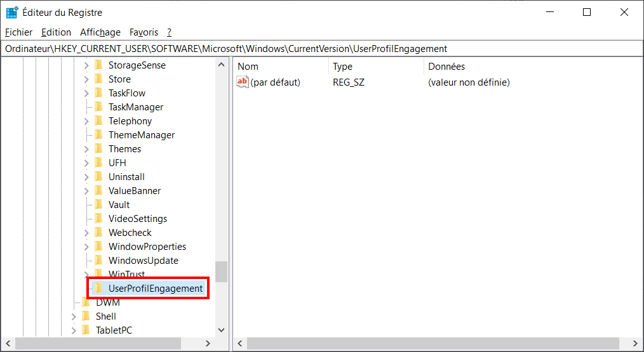Viewport: 644px width, 352px height.
Task: Click the WindowProperties folder icon
Action: pos(98,246)
